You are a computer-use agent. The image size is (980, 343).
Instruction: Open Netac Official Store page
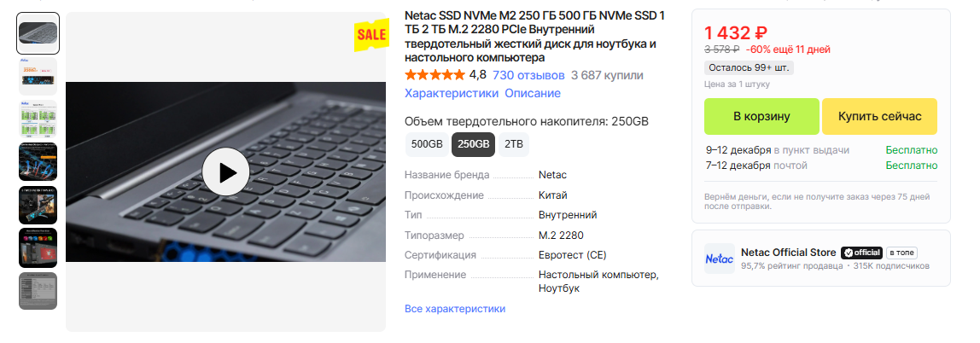[x=788, y=253]
